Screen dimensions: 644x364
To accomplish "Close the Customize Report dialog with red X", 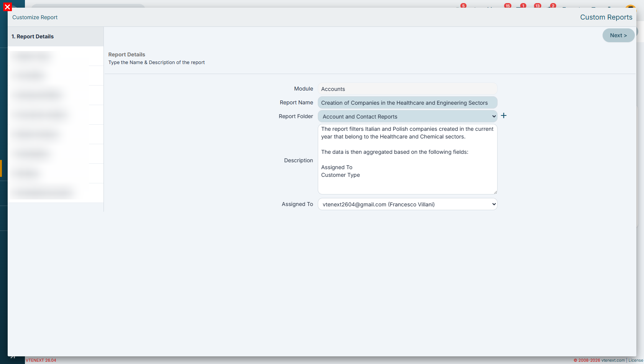I will [7, 7].
